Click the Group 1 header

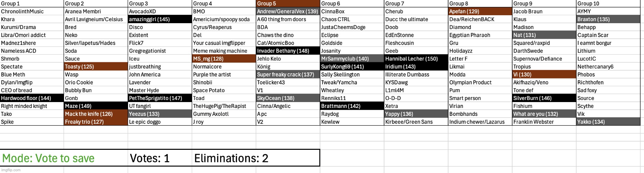32,3
